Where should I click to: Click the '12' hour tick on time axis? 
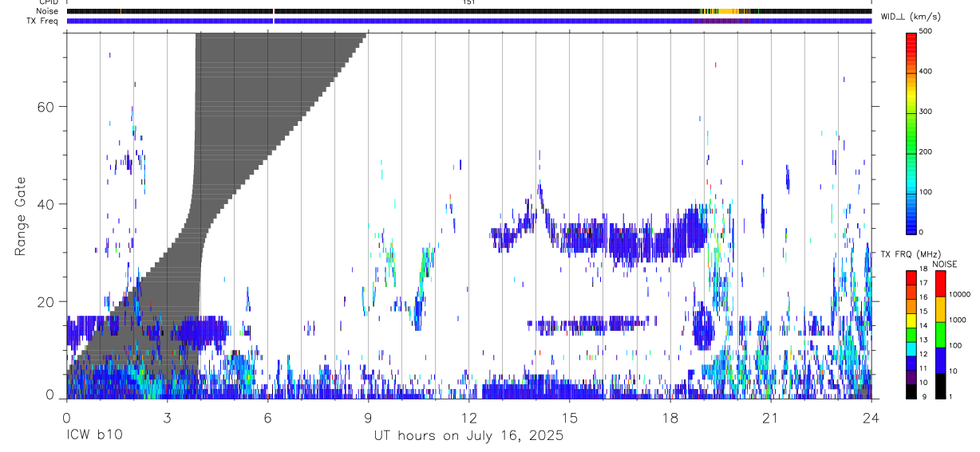(x=468, y=418)
